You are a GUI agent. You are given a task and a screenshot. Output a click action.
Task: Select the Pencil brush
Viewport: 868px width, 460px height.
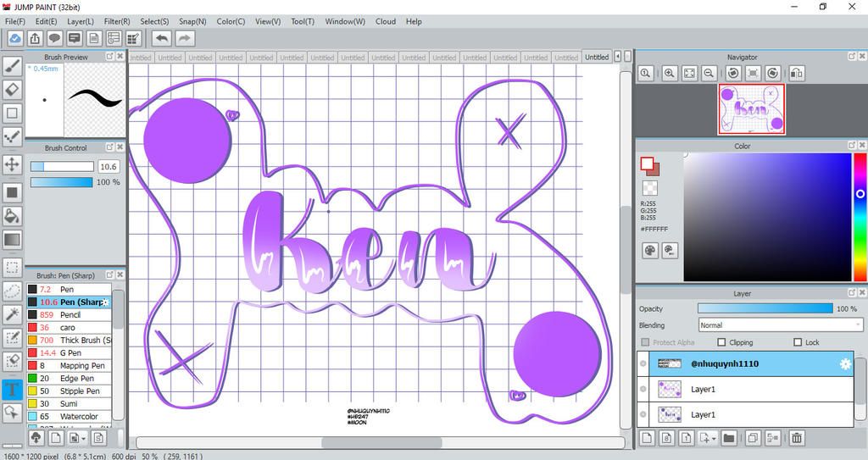(x=70, y=314)
